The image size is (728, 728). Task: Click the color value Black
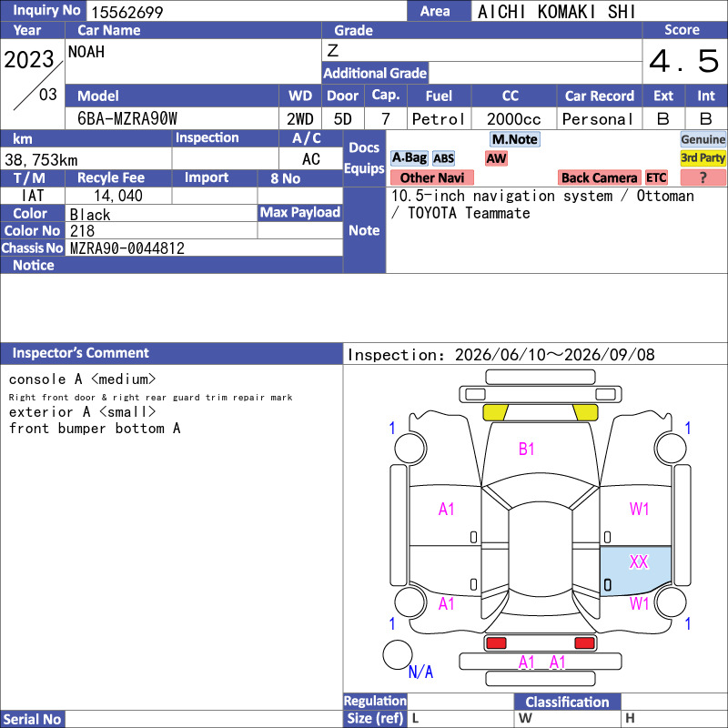[90, 215]
